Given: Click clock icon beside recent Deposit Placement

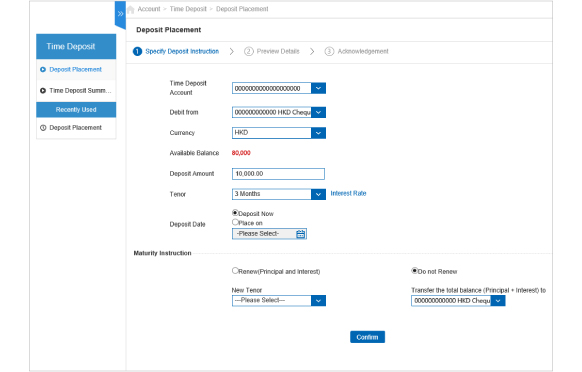Looking at the screenshot, I should 43,128.
